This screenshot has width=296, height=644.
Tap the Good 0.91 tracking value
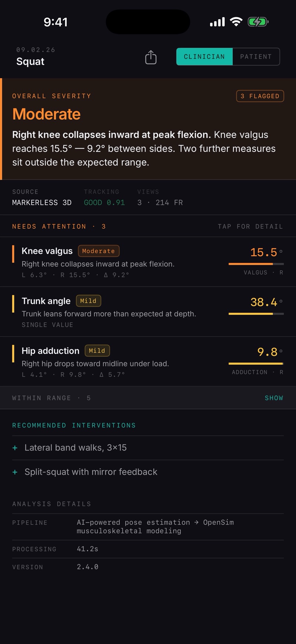(104, 203)
